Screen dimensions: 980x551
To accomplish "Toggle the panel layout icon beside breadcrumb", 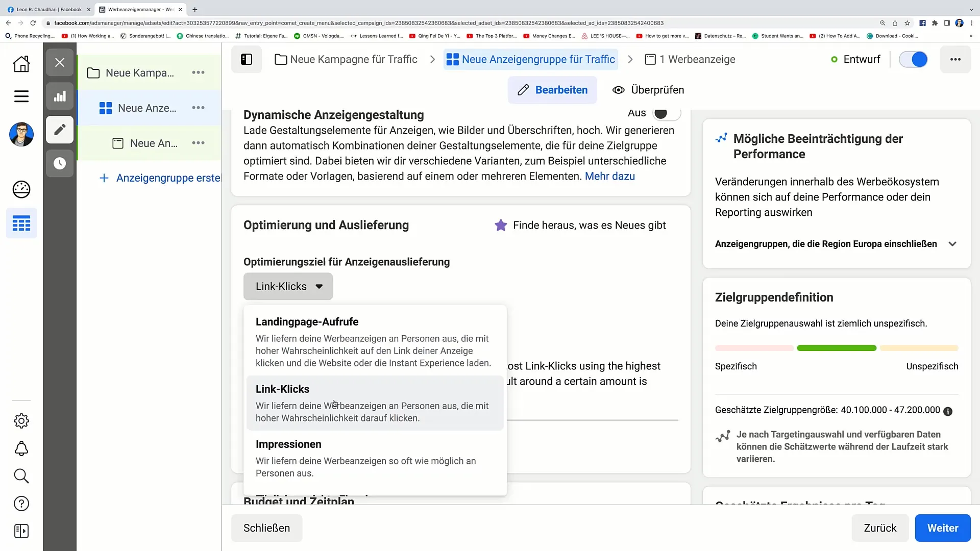I will click(x=247, y=59).
